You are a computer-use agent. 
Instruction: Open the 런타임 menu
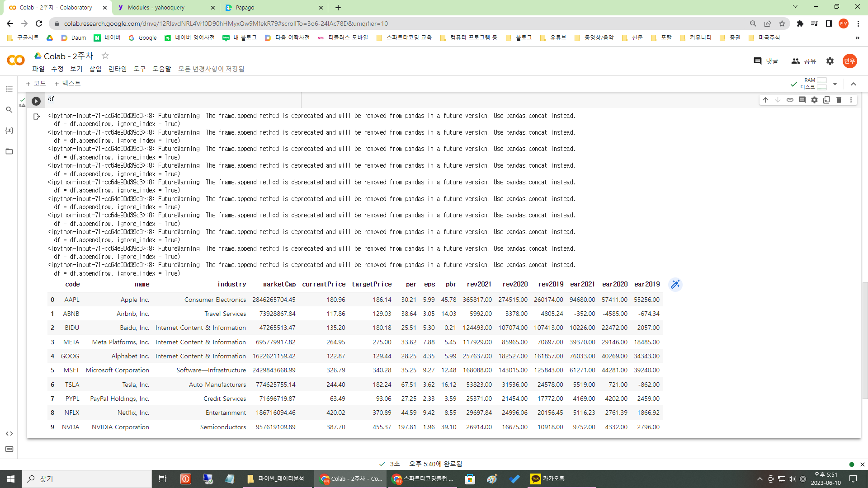[x=118, y=69]
